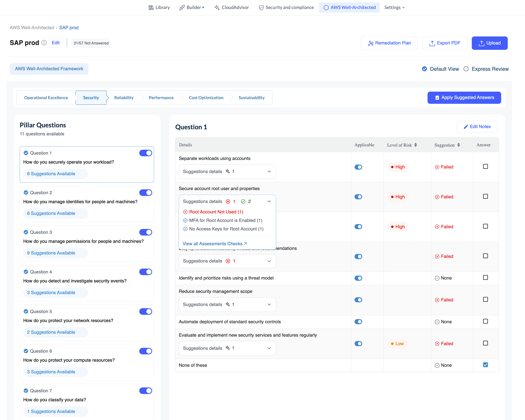Open View all Assessments Checks link
The image size is (525, 420).
coord(215,244)
